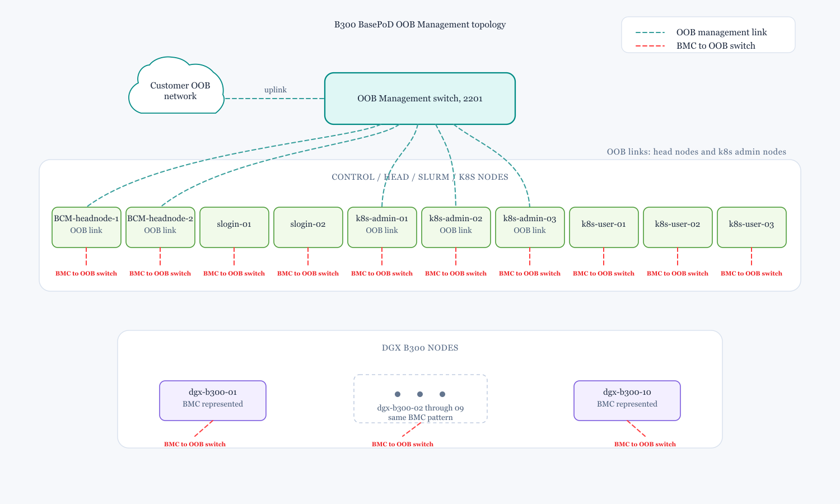
Task: Click BMC to OOB switch label under k8s-admin-03
Action: [530, 273]
